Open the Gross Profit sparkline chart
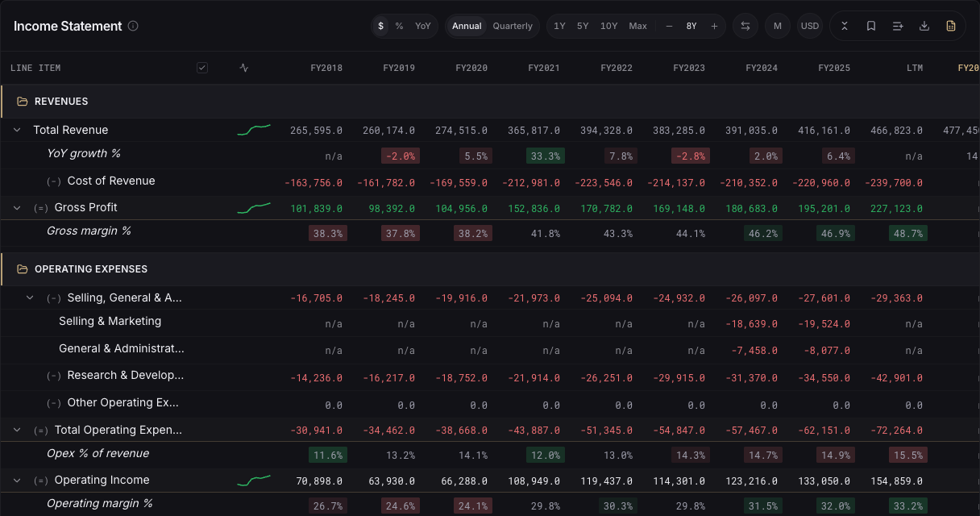The width and height of the screenshot is (980, 516). 254,208
